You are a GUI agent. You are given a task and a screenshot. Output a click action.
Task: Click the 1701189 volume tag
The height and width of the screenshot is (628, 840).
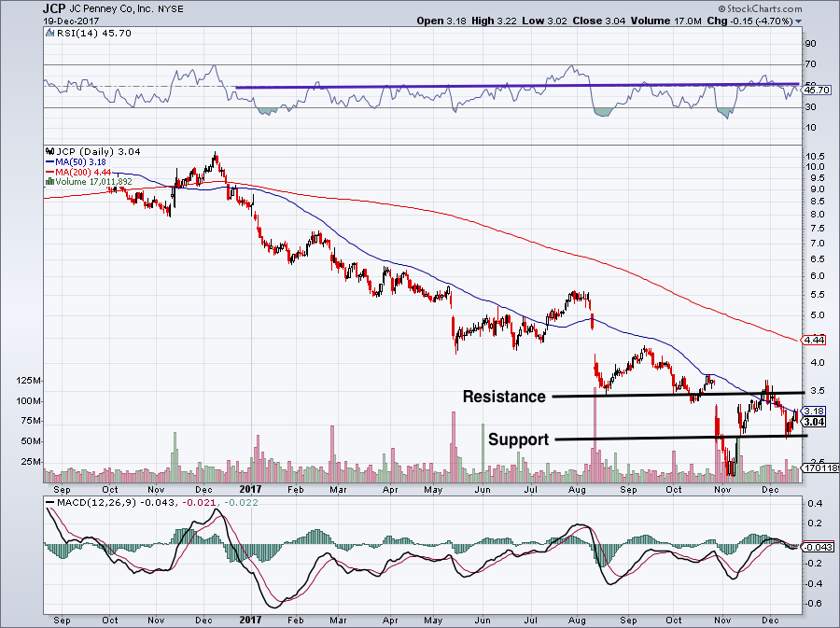[x=821, y=468]
